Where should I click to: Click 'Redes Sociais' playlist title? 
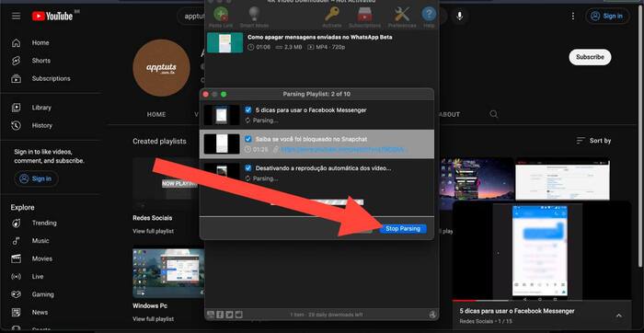click(153, 218)
